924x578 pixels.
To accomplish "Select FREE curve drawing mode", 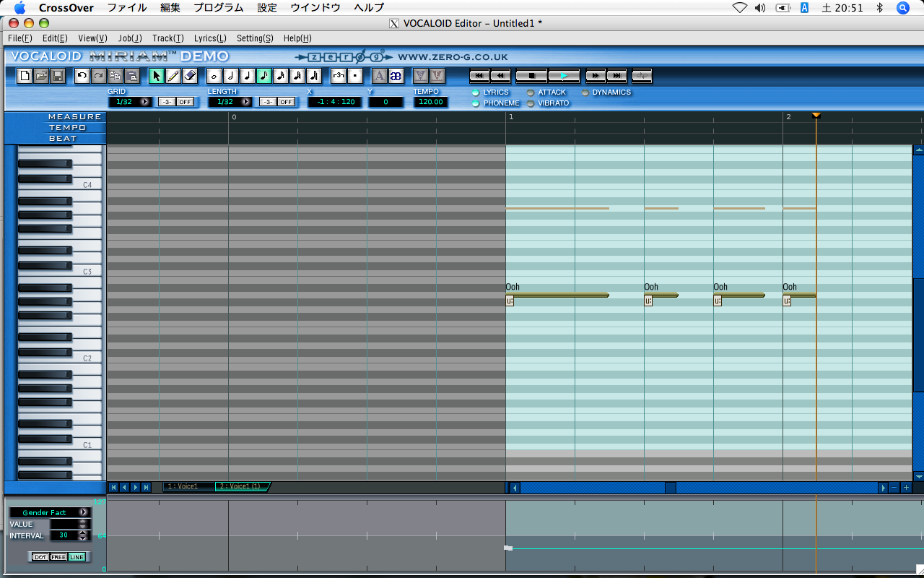I will (x=58, y=557).
